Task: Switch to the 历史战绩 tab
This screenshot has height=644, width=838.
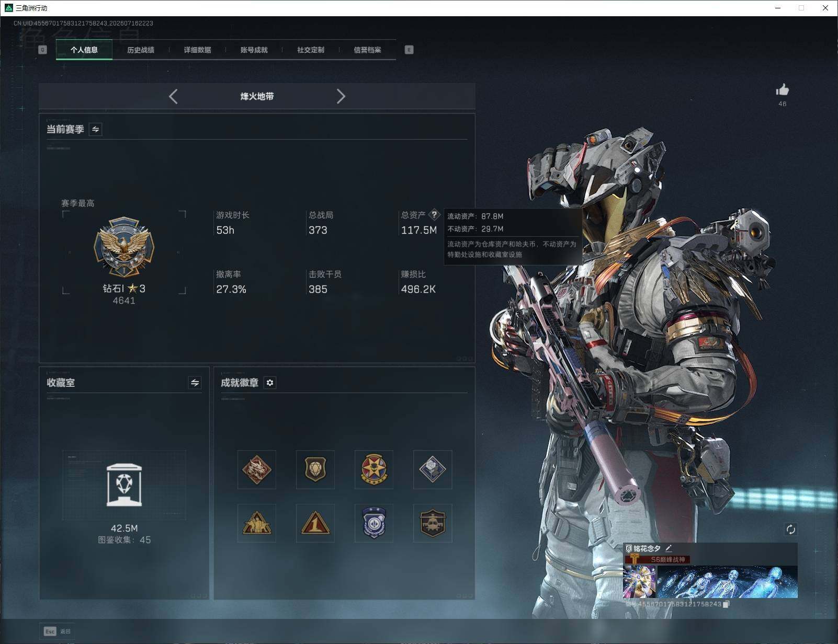Action: point(141,50)
